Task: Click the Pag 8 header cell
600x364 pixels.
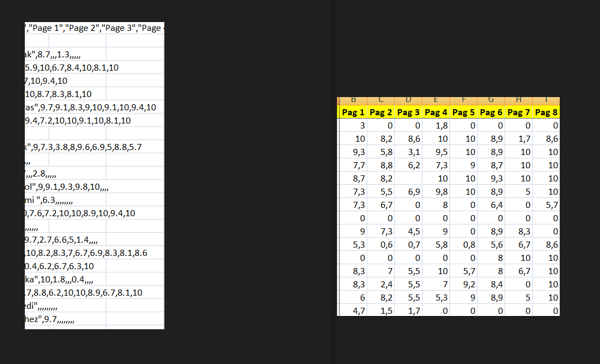Action: point(547,113)
